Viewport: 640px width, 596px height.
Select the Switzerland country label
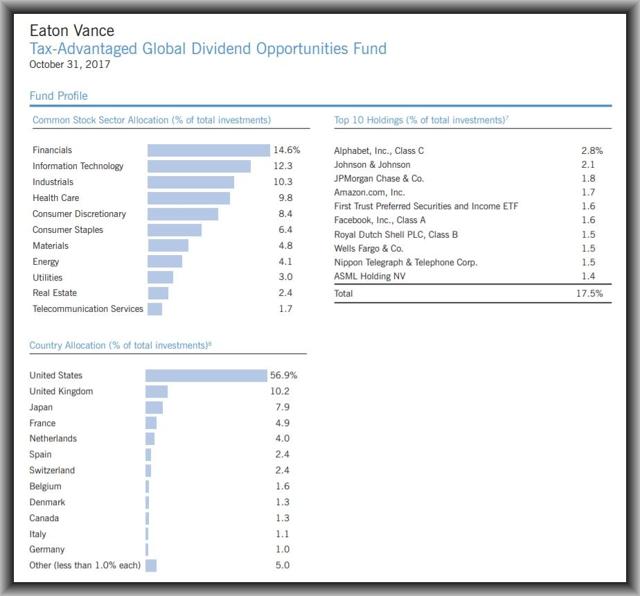(x=52, y=471)
